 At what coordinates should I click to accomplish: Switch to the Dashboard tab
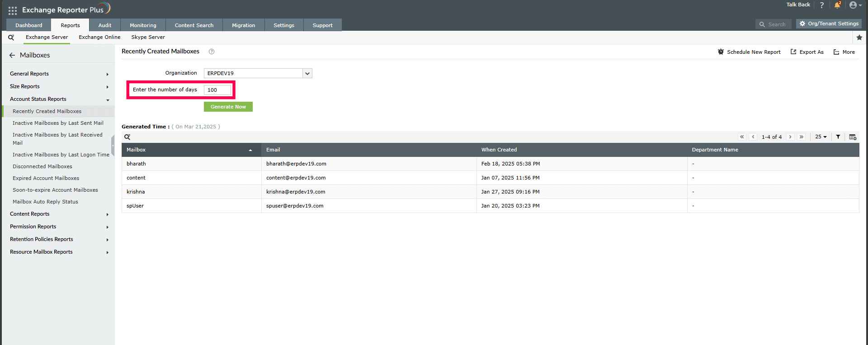point(29,25)
